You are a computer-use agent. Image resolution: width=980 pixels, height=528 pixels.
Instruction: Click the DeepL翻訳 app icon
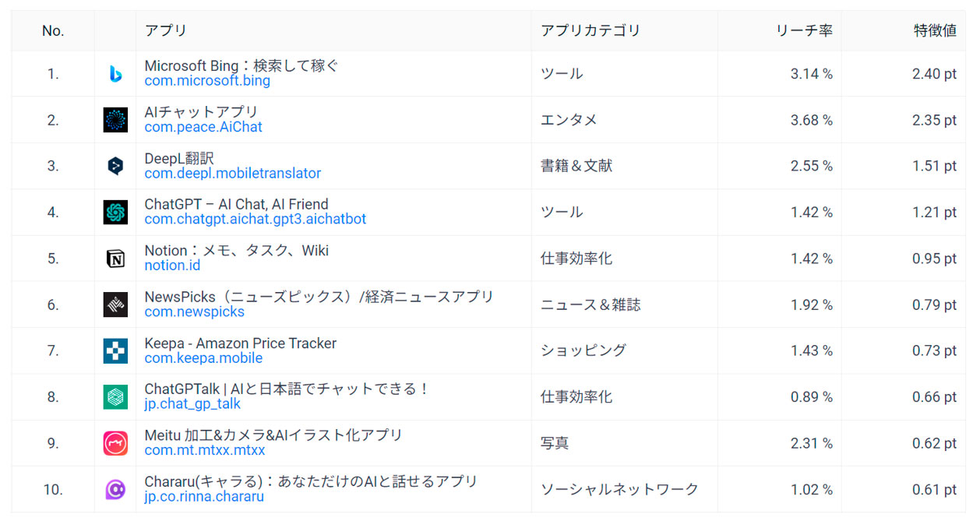tap(115, 166)
